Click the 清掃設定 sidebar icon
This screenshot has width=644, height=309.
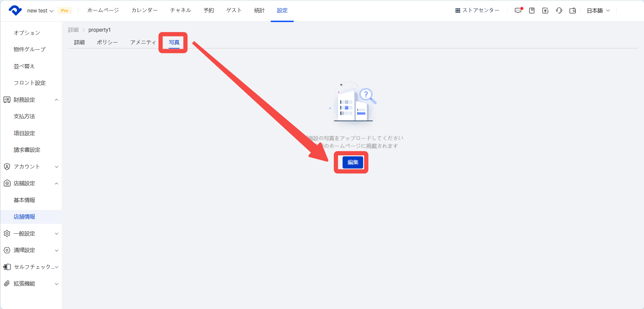(7, 250)
